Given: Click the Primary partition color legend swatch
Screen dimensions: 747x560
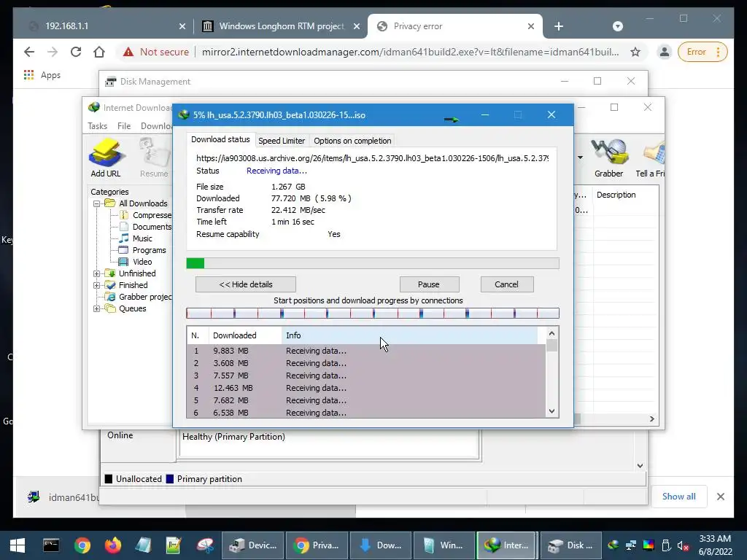Looking at the screenshot, I should click(169, 479).
